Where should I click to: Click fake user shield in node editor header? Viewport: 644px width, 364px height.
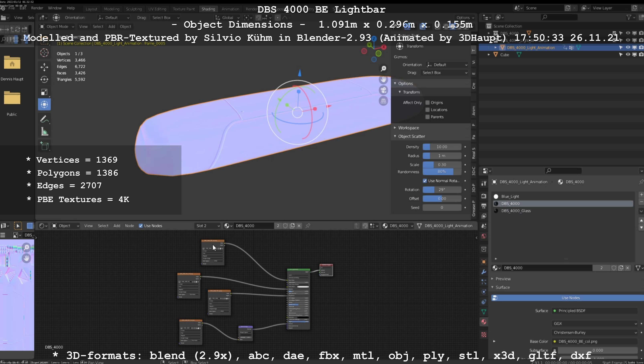pos(285,226)
